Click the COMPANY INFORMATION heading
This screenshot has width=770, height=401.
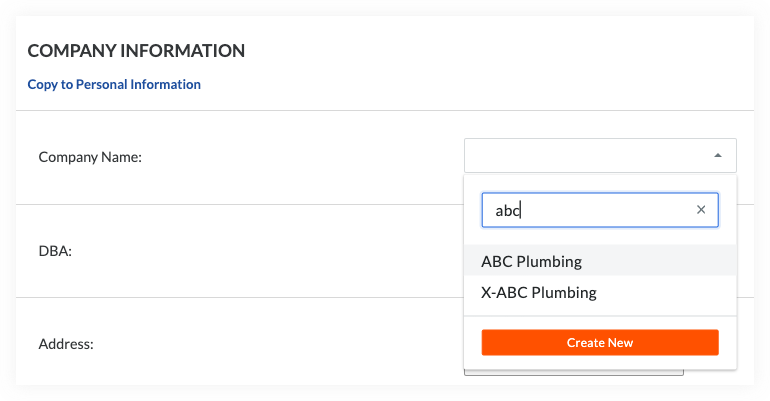click(x=136, y=50)
